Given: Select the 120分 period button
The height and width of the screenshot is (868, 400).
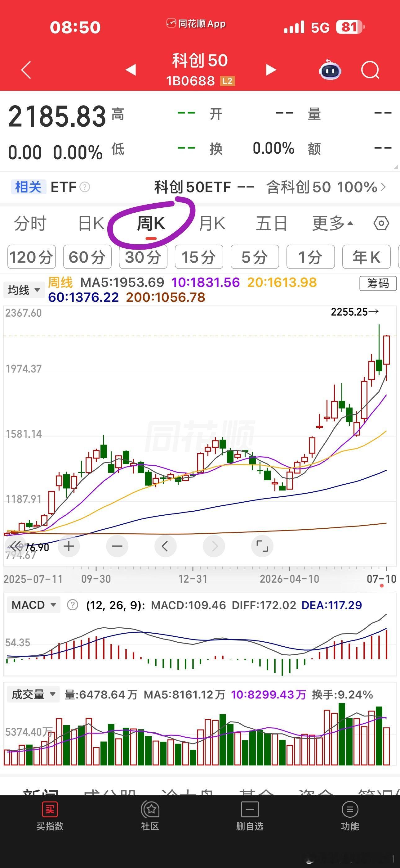Looking at the screenshot, I should pos(31,257).
